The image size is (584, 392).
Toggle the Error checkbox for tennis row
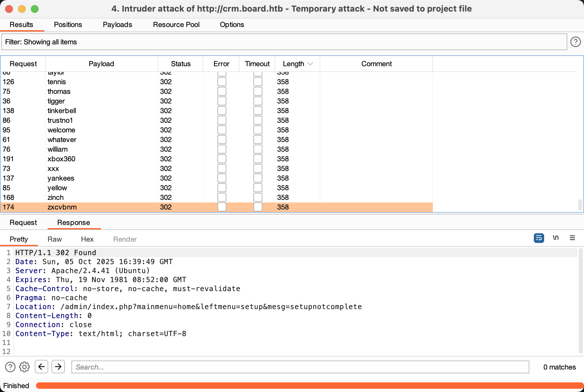coord(222,82)
